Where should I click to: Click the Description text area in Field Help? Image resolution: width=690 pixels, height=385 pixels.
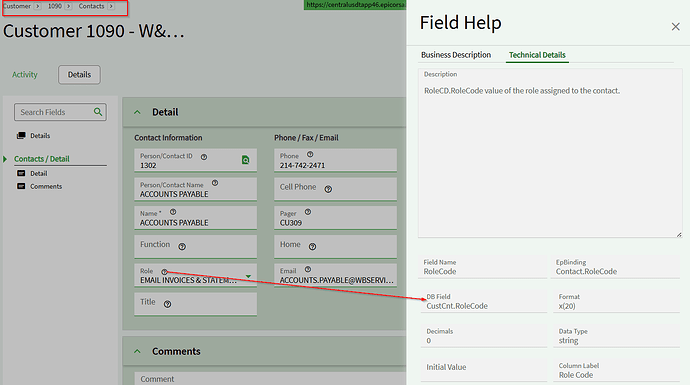550,153
